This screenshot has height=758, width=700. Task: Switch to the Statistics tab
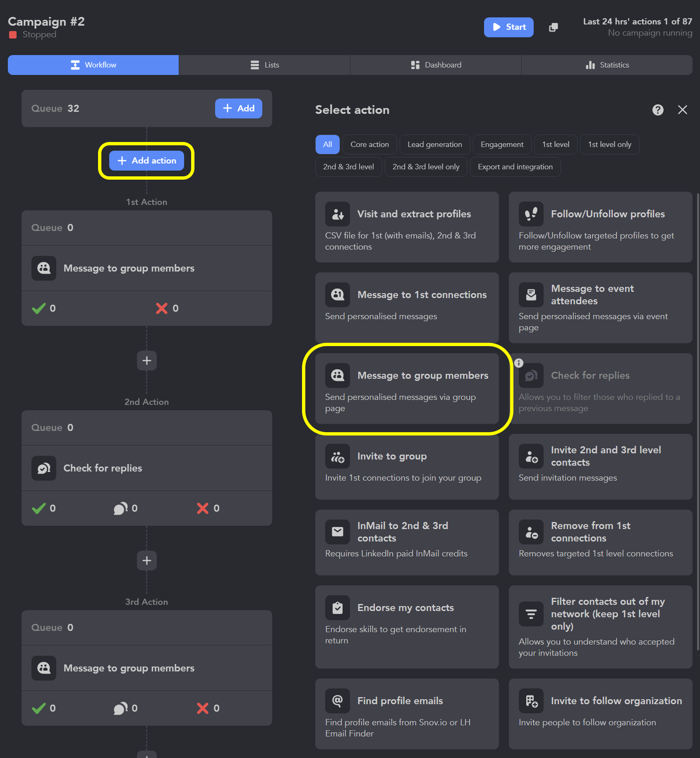[607, 65]
